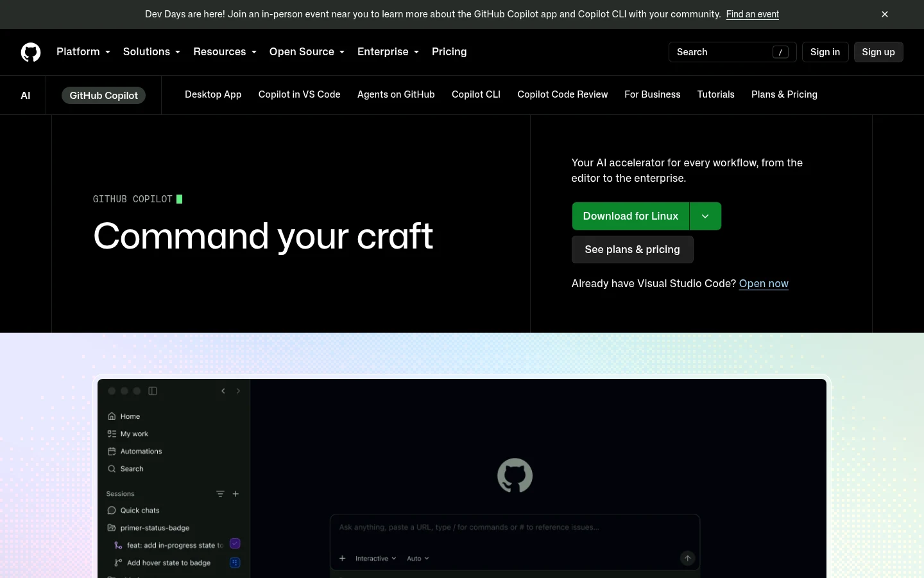Click the blue status badge on hover-state row
The height and width of the screenshot is (578, 924).
pos(235,563)
